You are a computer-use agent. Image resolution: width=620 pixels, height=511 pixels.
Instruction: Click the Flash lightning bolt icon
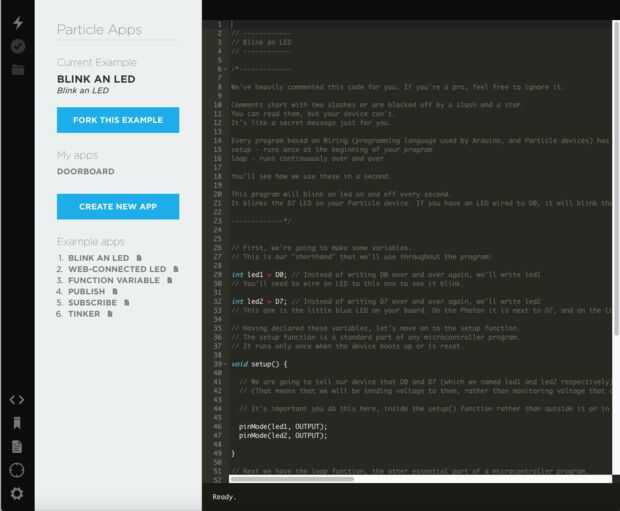tap(18, 23)
